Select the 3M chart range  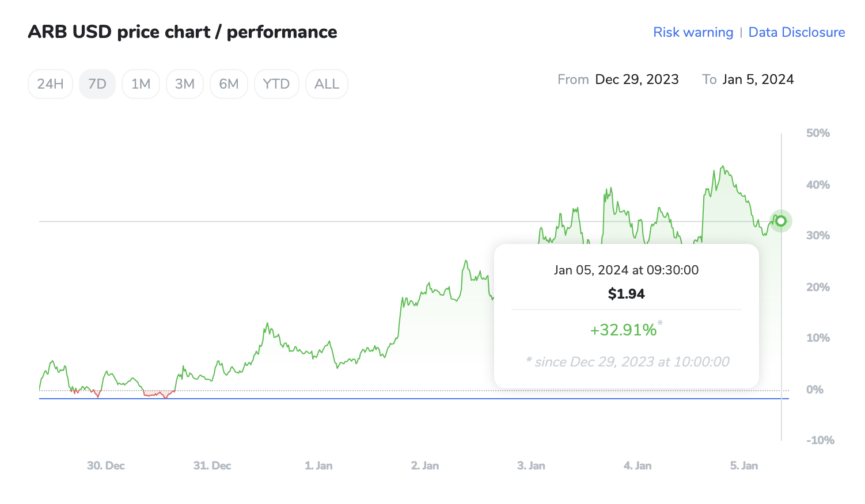(x=185, y=84)
